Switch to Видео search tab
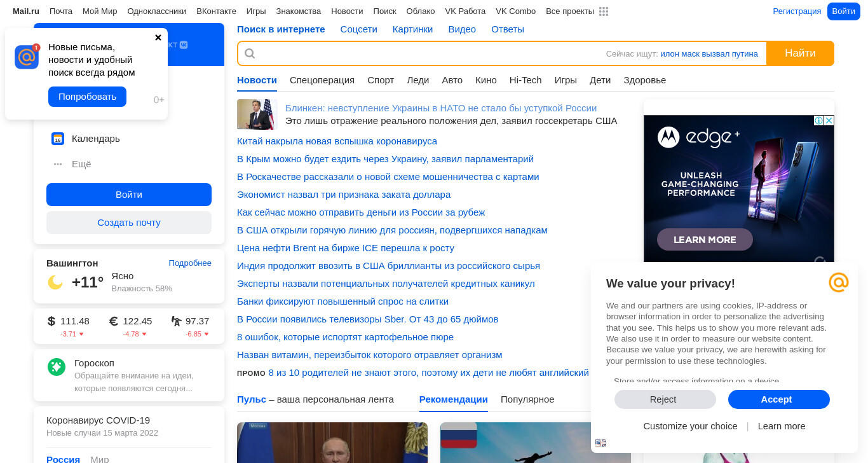This screenshot has height=463, width=868. pos(462,29)
